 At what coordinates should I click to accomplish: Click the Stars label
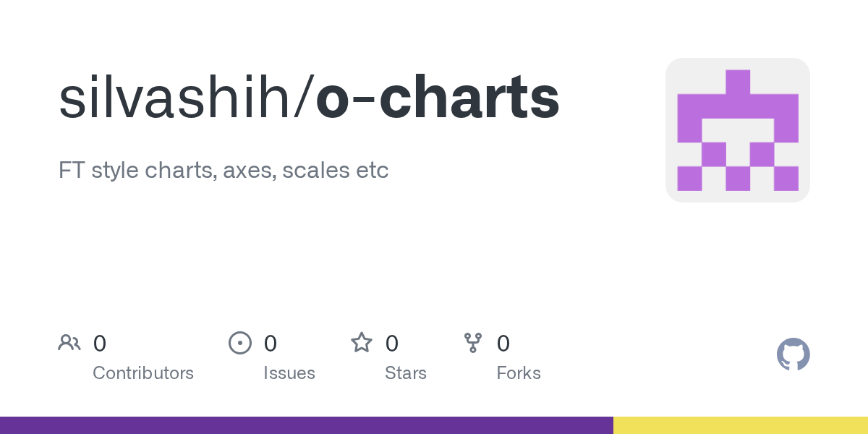406,373
